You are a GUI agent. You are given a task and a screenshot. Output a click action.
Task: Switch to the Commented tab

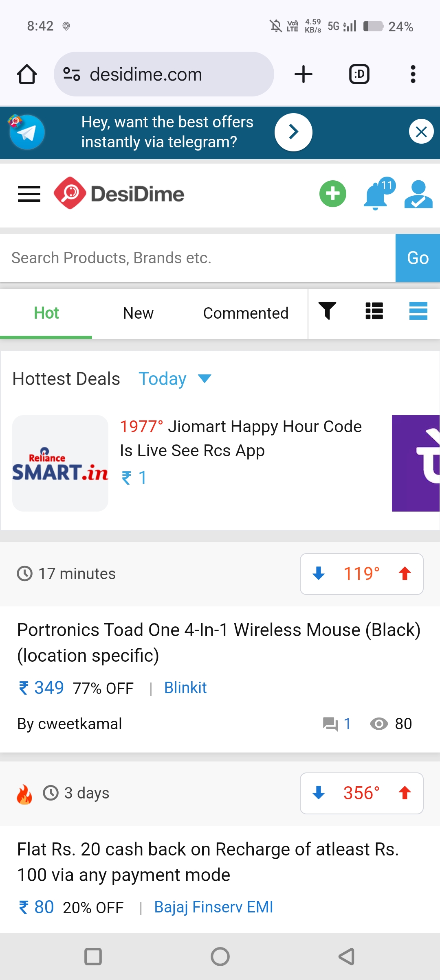click(246, 313)
